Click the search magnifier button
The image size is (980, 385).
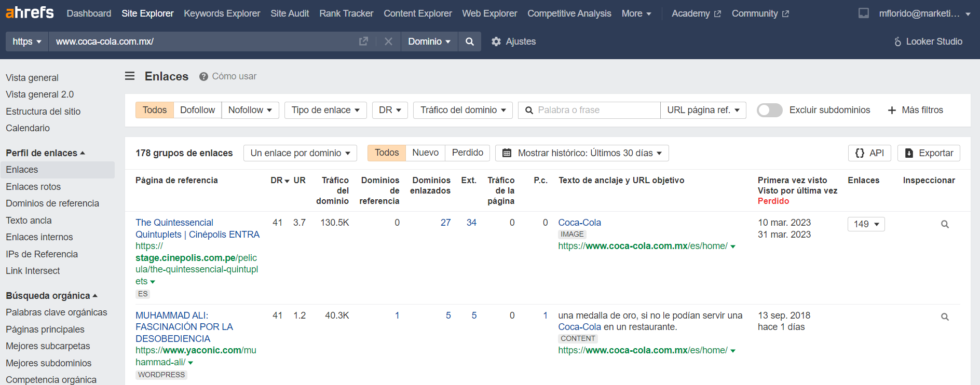(x=470, y=42)
